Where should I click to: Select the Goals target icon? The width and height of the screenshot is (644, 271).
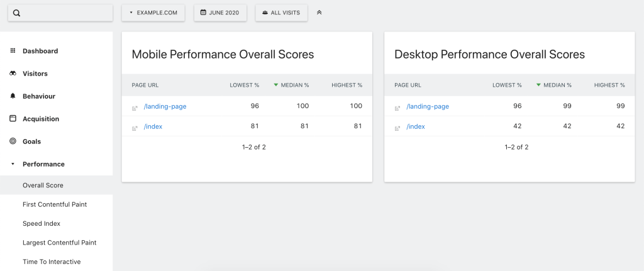[x=13, y=141]
